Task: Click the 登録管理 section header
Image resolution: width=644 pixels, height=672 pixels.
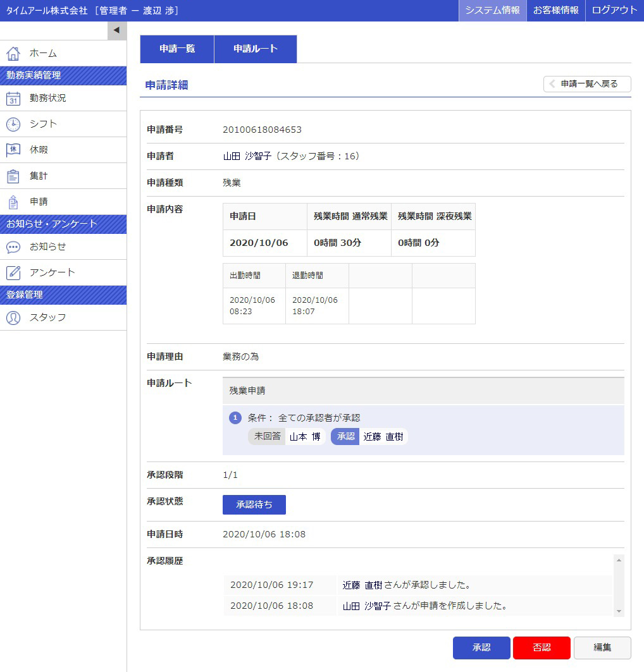Action: [x=63, y=295]
